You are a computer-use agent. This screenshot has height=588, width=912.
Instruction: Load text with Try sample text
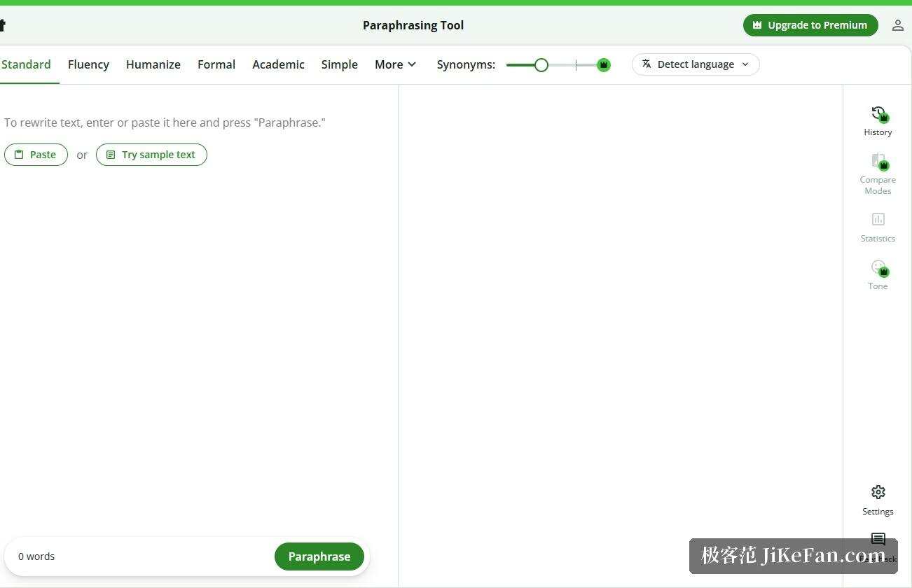click(151, 155)
